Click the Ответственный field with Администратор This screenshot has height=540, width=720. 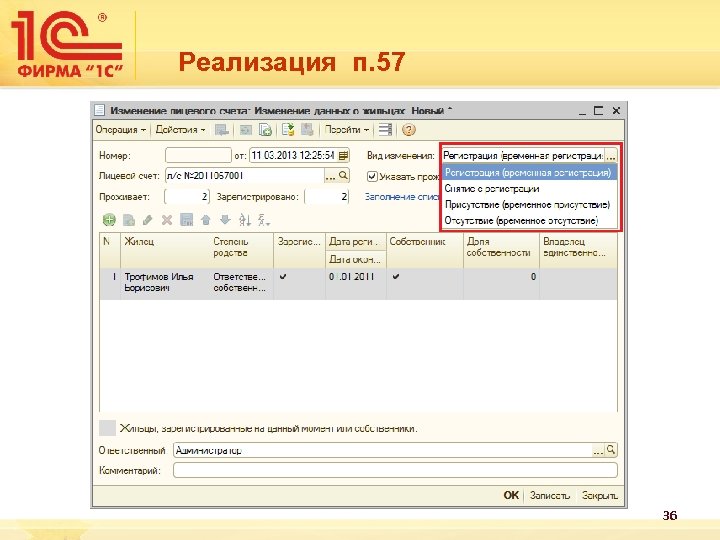(x=382, y=450)
